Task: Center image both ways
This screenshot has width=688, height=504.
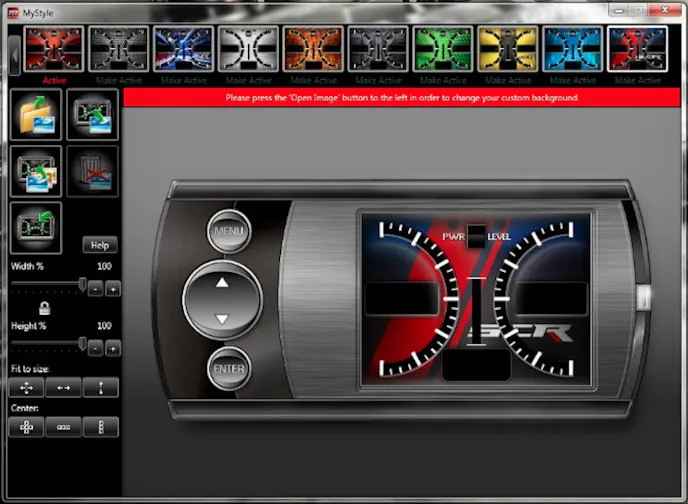Action: point(26,427)
